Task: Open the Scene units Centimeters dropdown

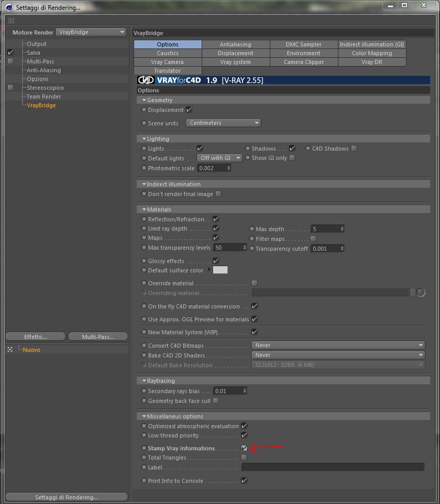Action: coord(223,123)
